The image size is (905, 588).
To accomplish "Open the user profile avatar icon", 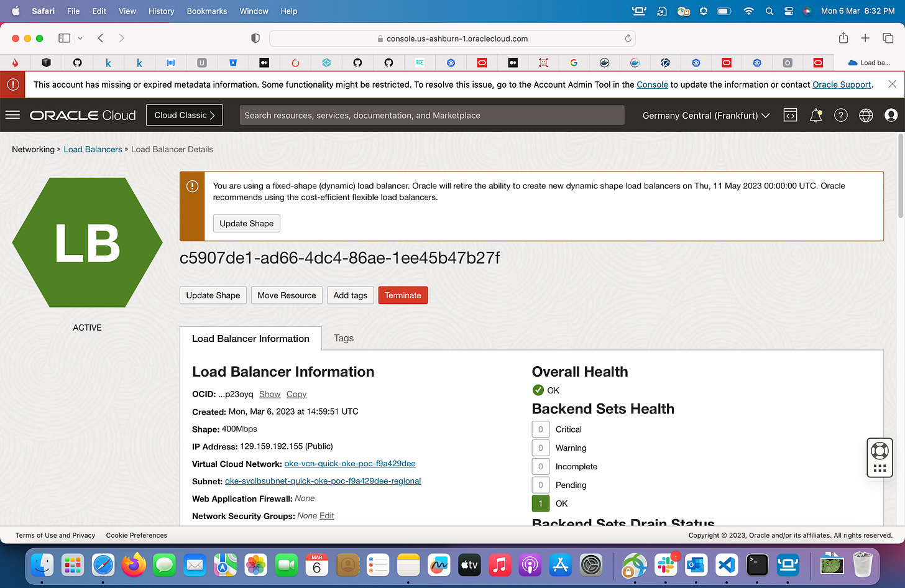I will [891, 115].
